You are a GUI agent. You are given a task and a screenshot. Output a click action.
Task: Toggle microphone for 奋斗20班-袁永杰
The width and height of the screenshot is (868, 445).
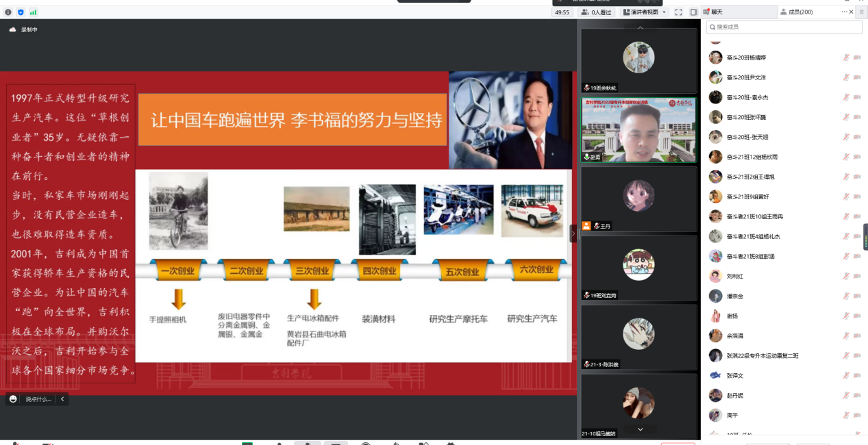pos(846,97)
